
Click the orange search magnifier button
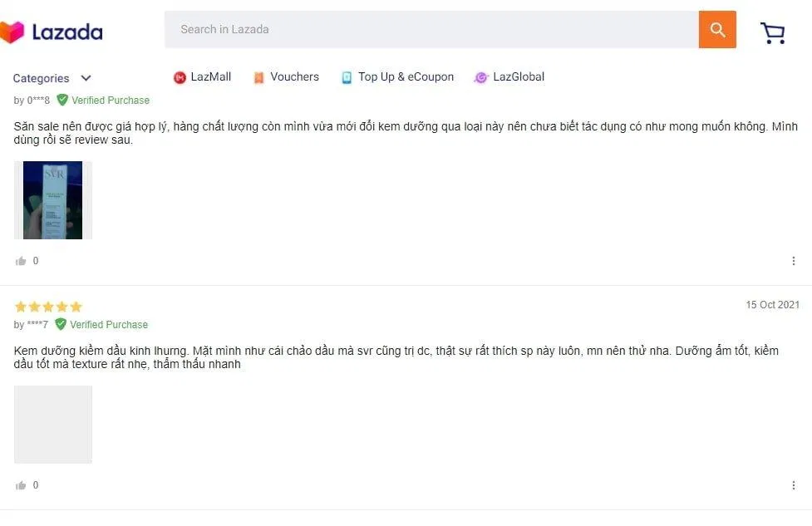(717, 30)
